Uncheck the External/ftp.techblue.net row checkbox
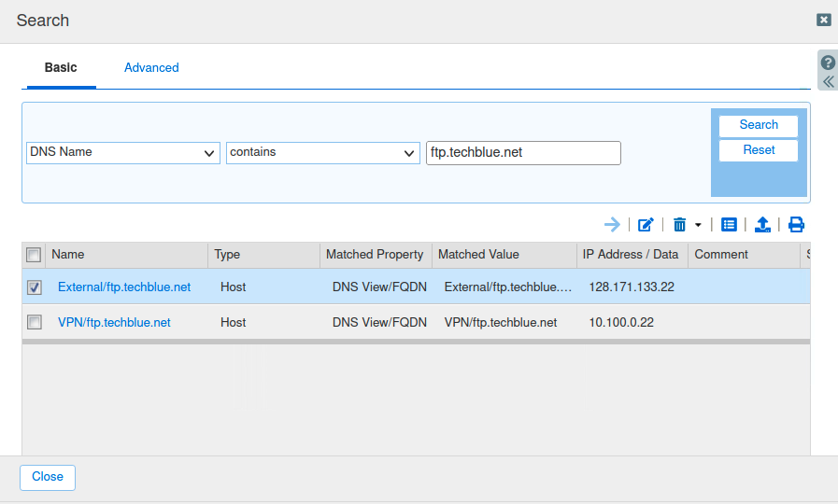 35,287
